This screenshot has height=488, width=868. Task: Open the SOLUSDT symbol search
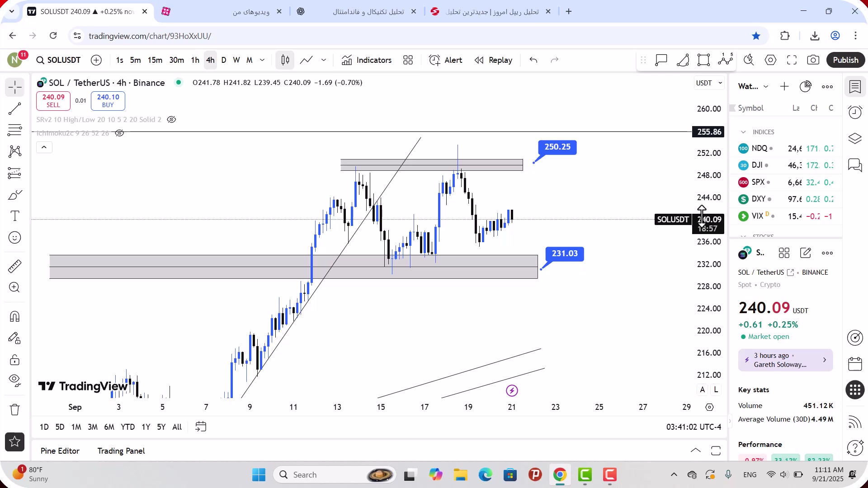[58, 60]
